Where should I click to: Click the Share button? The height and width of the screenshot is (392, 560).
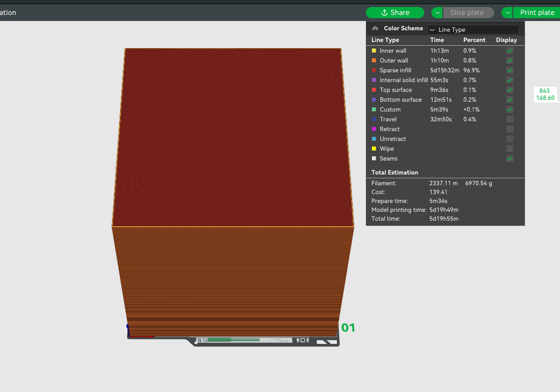(x=395, y=13)
